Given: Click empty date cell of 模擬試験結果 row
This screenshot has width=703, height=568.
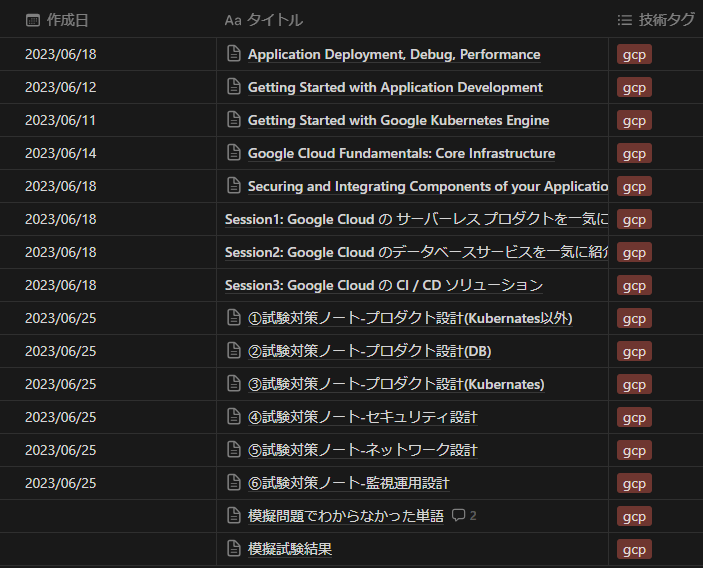Looking at the screenshot, I should pyautogui.click(x=108, y=549).
